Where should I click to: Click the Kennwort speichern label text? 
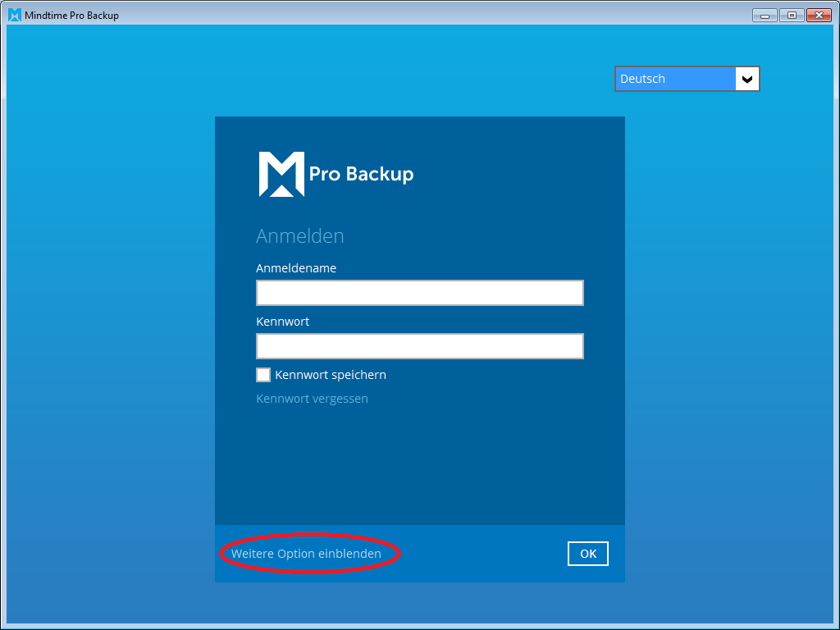[331, 374]
